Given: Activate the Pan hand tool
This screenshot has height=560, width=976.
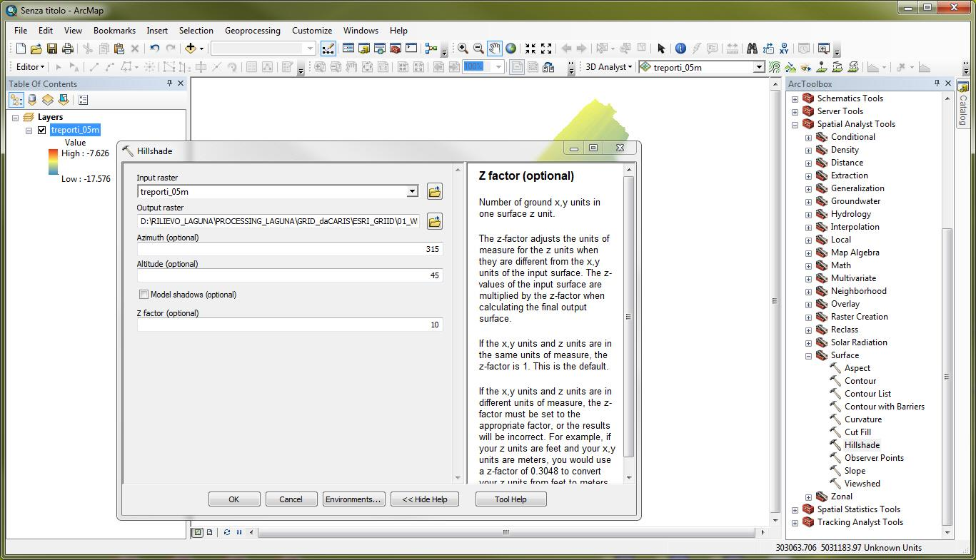Looking at the screenshot, I should point(495,49).
